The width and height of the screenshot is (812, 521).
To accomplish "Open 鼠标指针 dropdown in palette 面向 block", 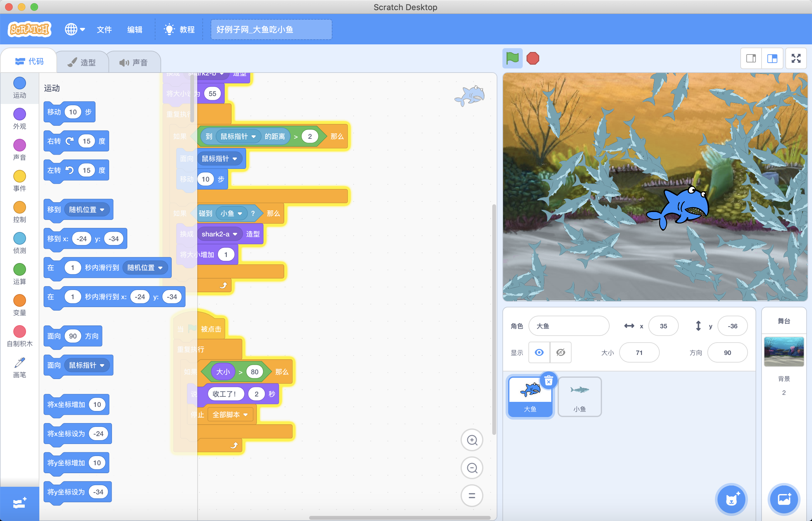I will [x=87, y=365].
